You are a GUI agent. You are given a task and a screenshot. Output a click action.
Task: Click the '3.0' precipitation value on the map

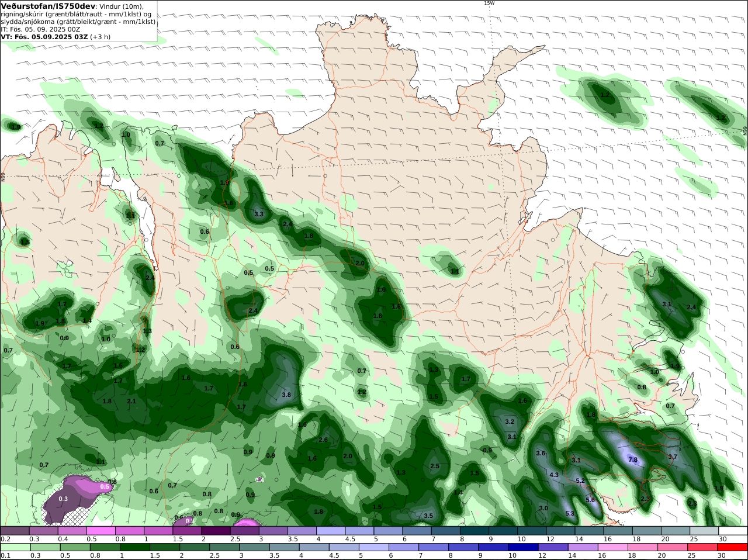pyautogui.click(x=543, y=508)
